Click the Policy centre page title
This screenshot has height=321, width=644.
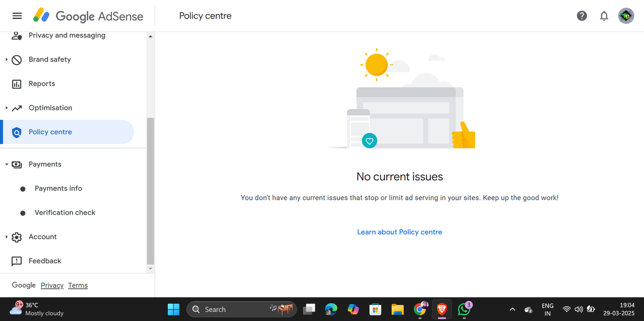(x=205, y=16)
